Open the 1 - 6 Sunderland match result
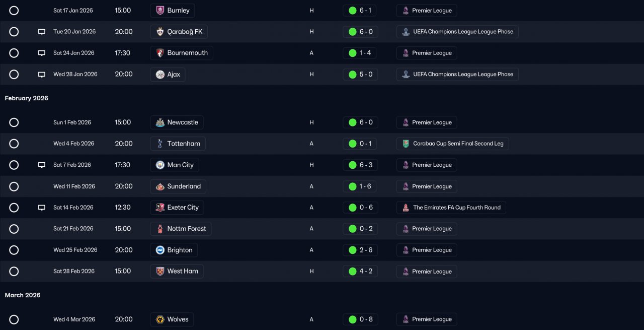Viewport: 644px width, 330px height. click(360, 186)
